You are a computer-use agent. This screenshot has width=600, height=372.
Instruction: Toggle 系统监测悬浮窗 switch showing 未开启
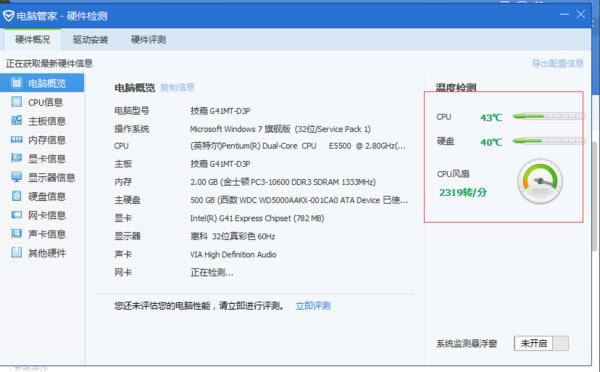point(541,343)
